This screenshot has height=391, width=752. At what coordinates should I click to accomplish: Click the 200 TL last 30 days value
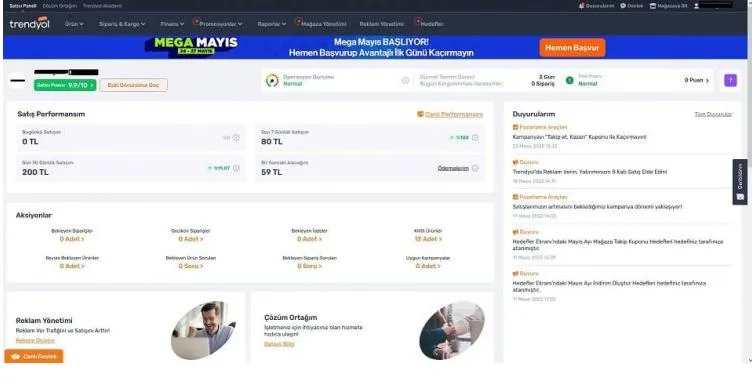(x=35, y=172)
